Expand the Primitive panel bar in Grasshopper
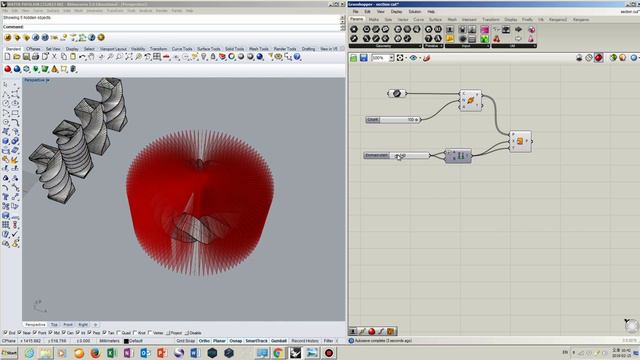This screenshot has height=360, width=640. [x=433, y=46]
